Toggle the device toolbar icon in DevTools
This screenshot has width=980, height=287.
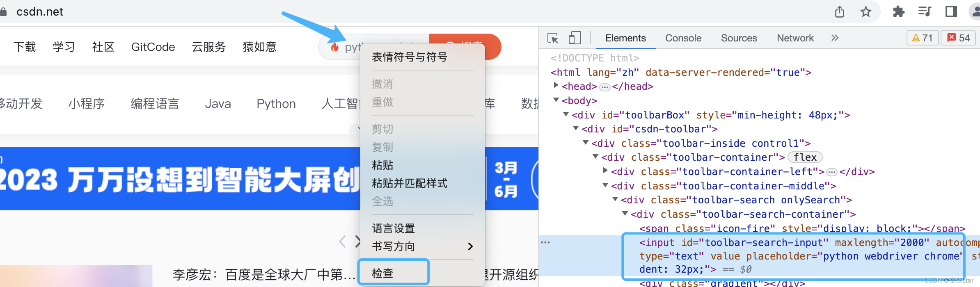pyautogui.click(x=575, y=38)
